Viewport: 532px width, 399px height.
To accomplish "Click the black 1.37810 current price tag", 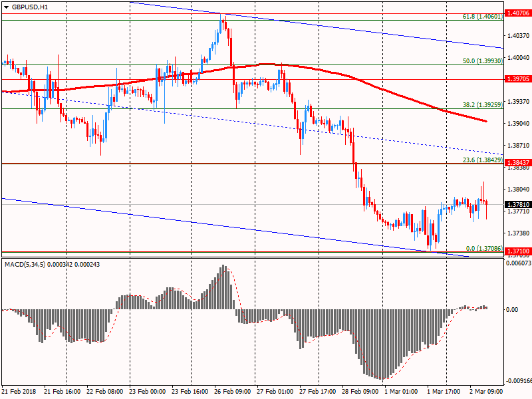I will click(x=517, y=204).
